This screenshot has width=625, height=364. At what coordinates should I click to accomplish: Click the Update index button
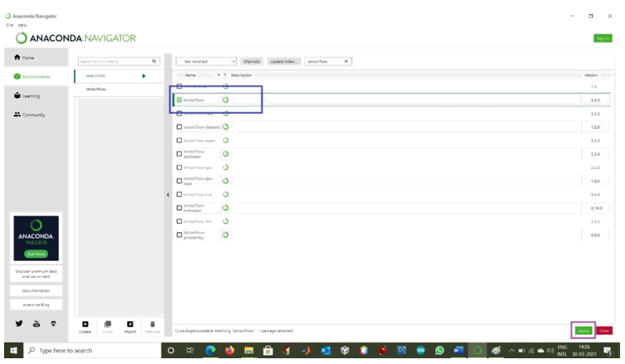point(284,61)
